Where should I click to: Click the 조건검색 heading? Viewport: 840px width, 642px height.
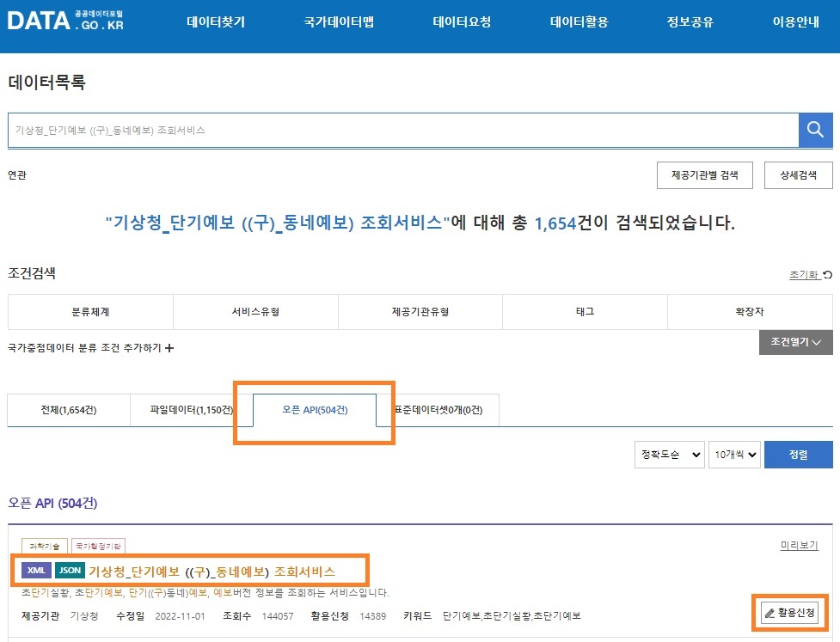pyautogui.click(x=32, y=273)
